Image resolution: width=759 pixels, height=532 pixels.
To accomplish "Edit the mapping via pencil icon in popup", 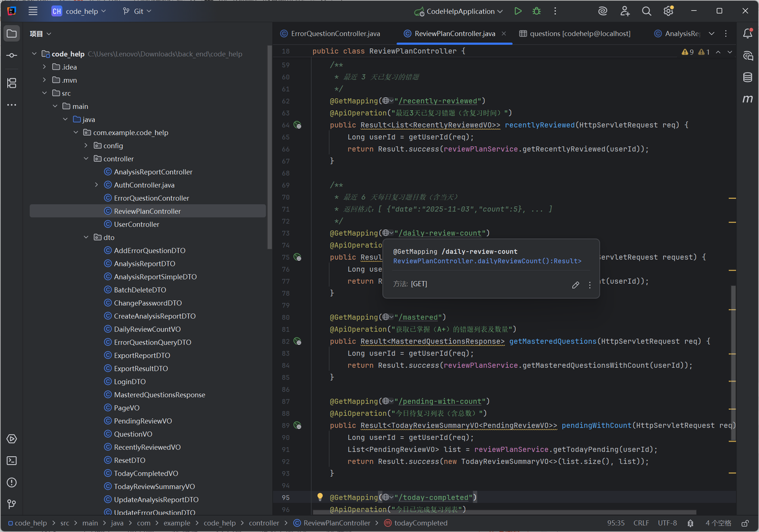I will [x=575, y=285].
